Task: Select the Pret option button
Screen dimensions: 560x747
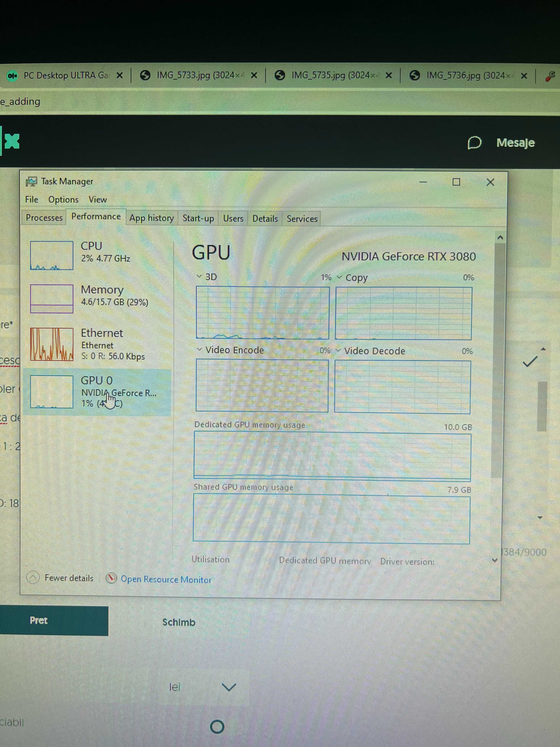Action: [54, 621]
